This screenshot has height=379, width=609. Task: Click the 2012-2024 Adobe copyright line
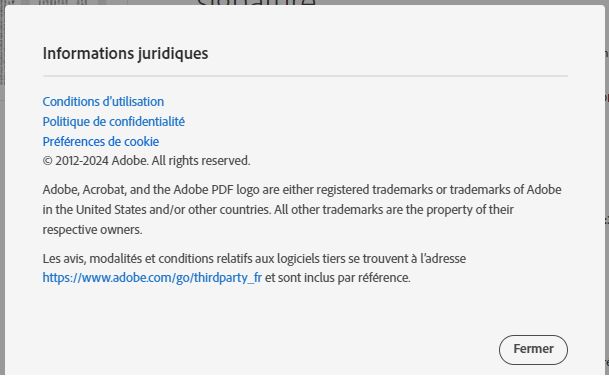(146, 160)
